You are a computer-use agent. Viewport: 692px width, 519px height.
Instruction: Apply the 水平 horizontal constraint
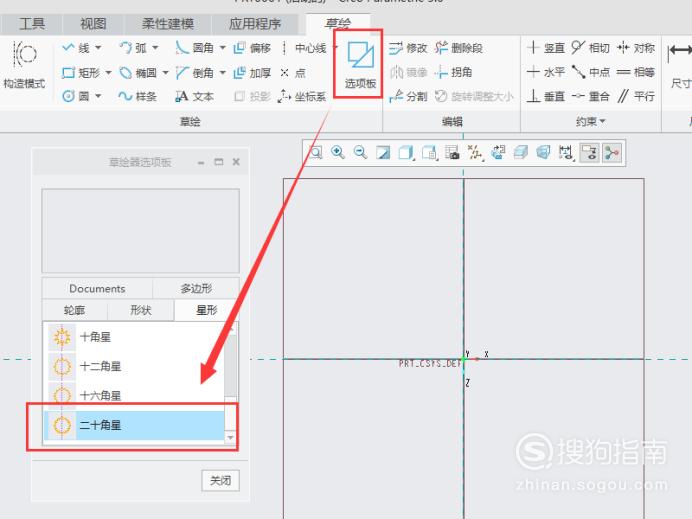[546, 72]
